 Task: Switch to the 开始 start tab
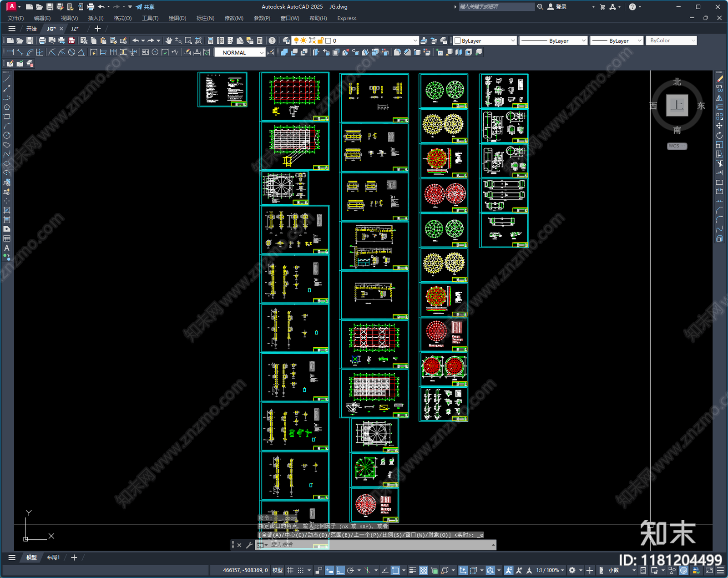[31, 29]
